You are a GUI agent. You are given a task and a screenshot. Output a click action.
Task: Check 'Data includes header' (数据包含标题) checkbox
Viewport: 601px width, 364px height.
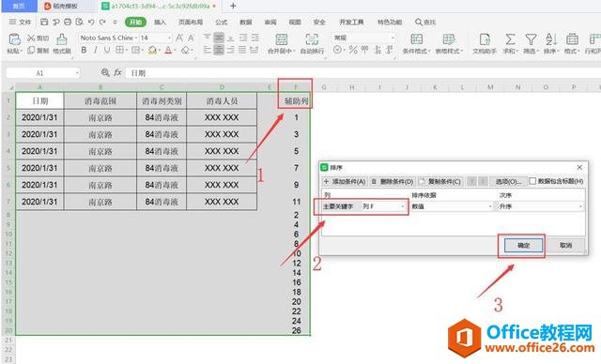pos(532,181)
